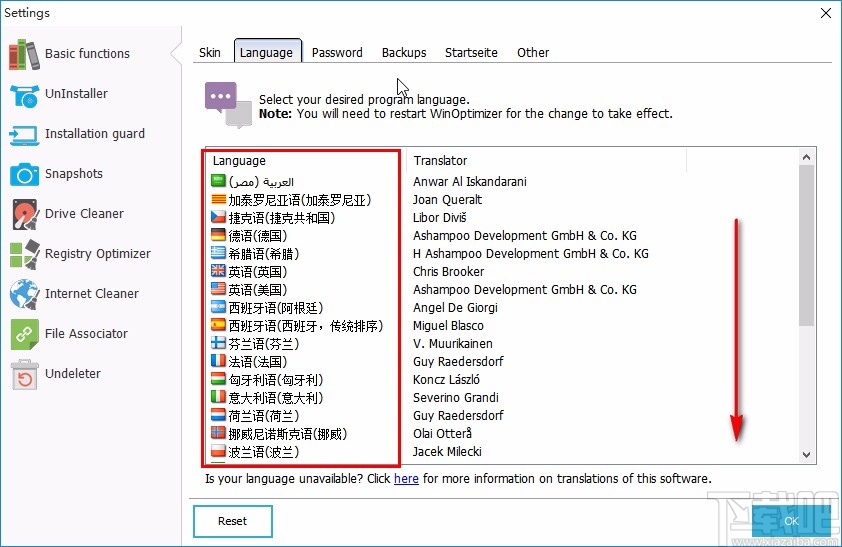Click the File Associator link icon
842x547 pixels.
point(24,334)
